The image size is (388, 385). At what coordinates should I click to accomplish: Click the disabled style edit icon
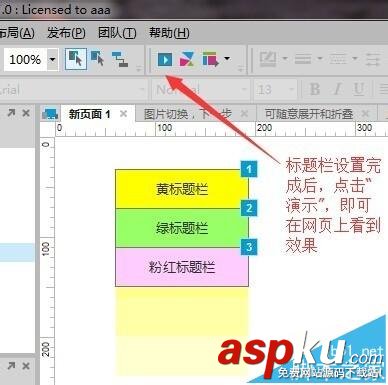pyautogui.click(x=268, y=59)
